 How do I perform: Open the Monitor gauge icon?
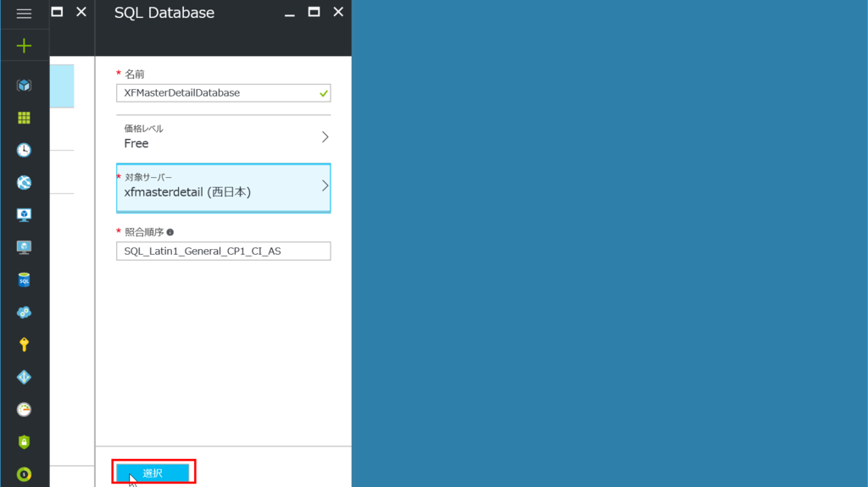coord(24,410)
